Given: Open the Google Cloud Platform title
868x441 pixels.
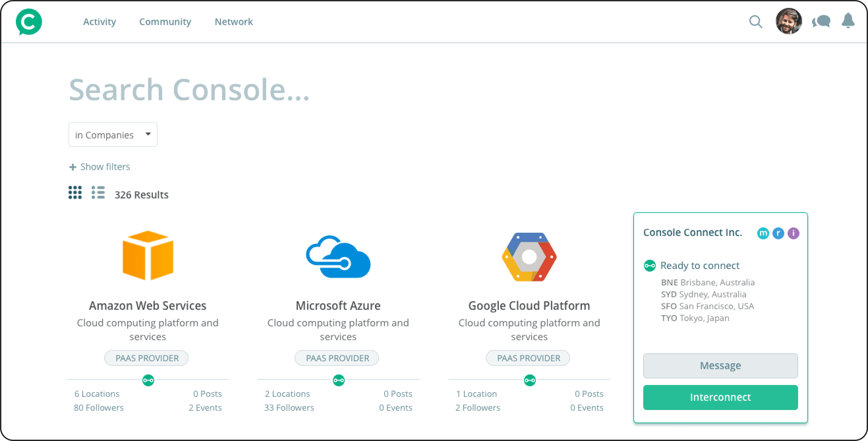Looking at the screenshot, I should point(529,306).
